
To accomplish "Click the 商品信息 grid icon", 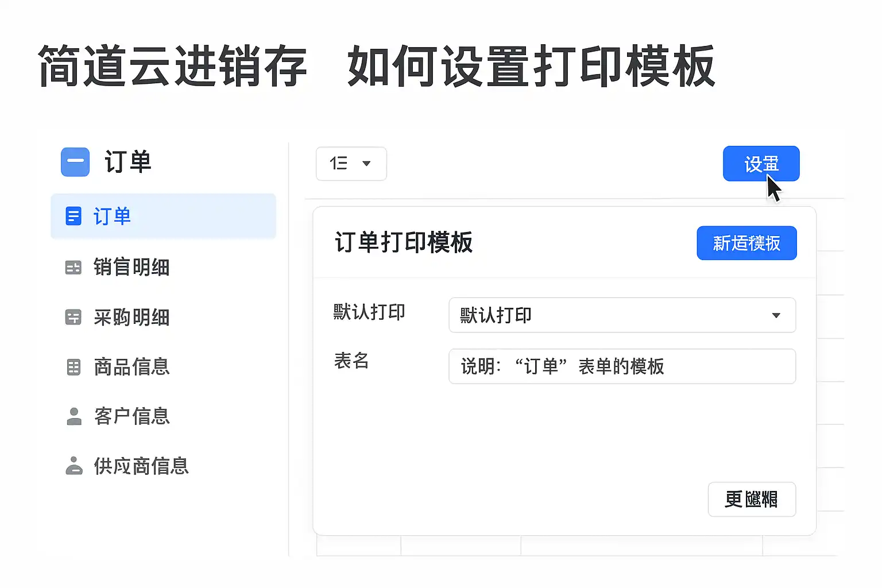I will click(73, 367).
